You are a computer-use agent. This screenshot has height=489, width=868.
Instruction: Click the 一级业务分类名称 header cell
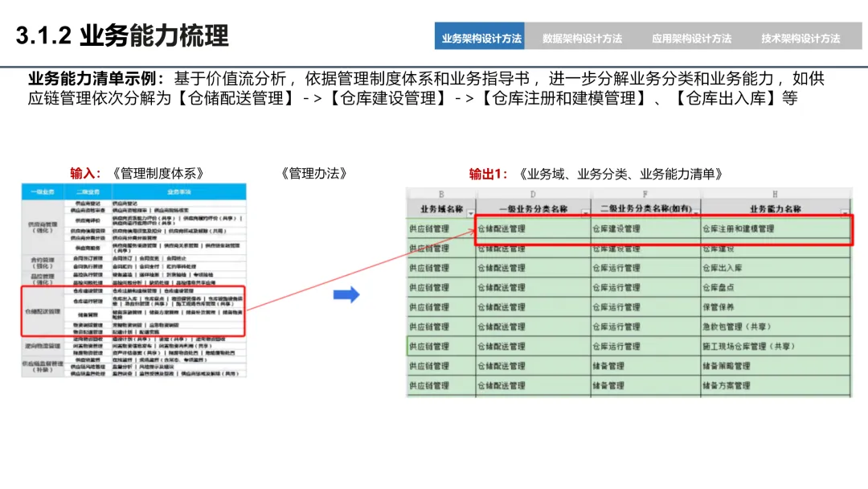point(533,209)
